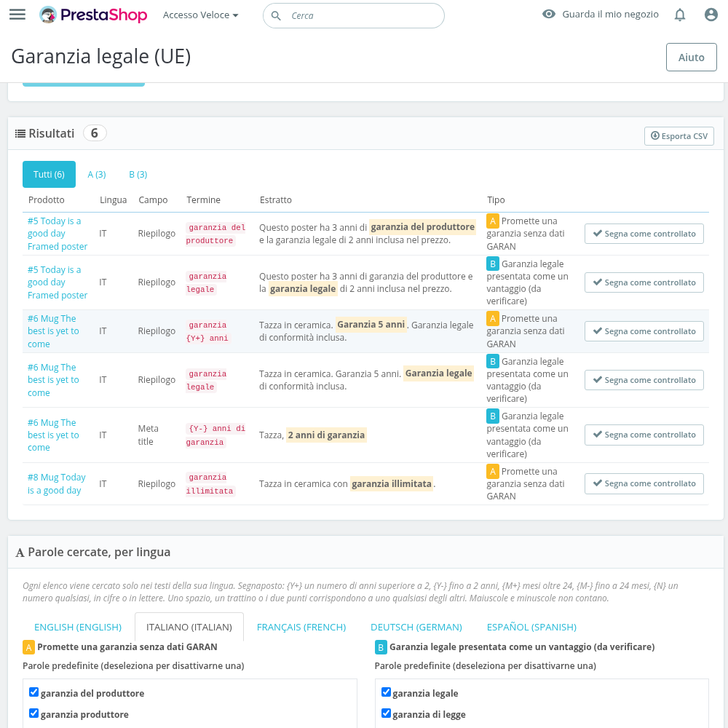Uncheck the garanzia legale checkbox
This screenshot has width=728, height=728.
(x=386, y=692)
